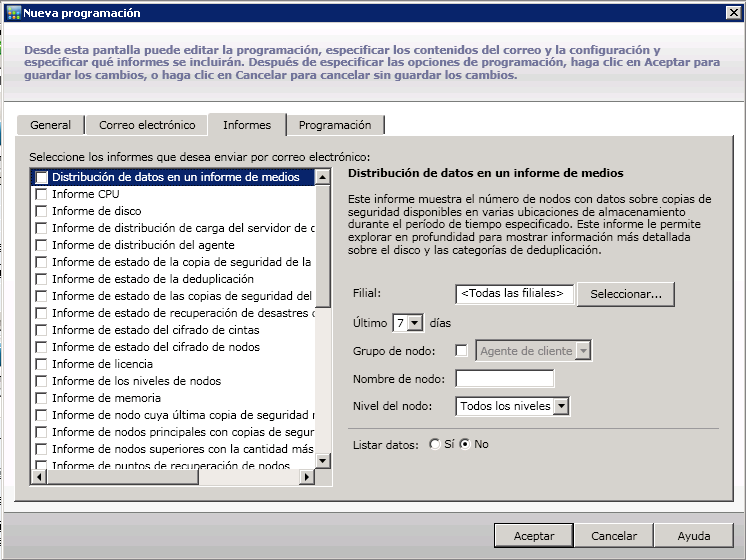Check Informe de estado de recuperación de desastres
This screenshot has width=746, height=560.
pos(41,313)
